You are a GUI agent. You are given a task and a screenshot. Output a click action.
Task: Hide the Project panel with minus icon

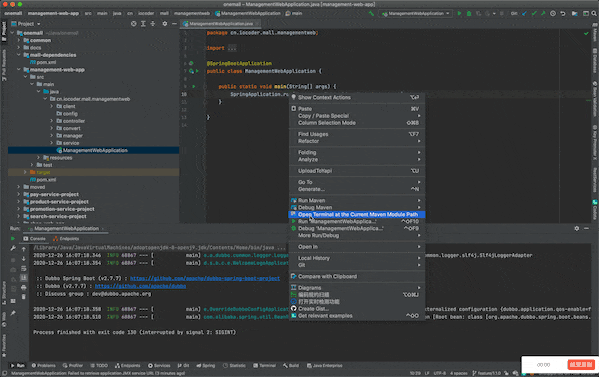[174, 24]
